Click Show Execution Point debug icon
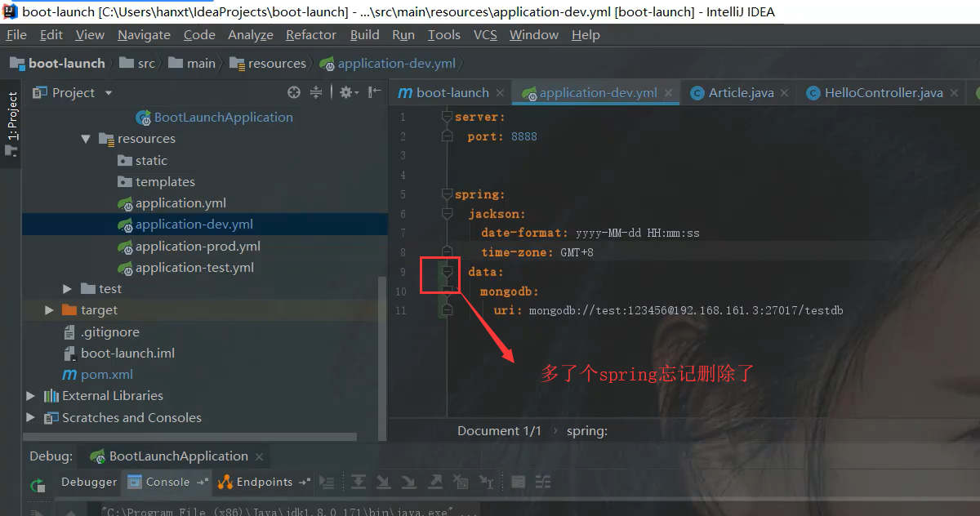980x516 pixels. click(x=328, y=482)
